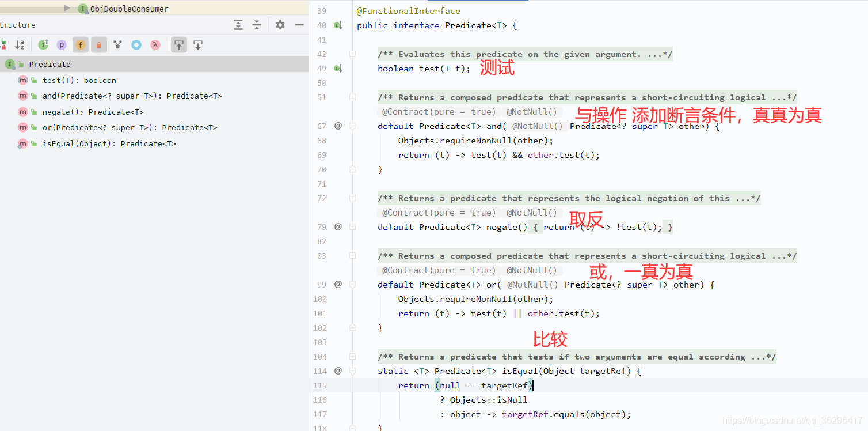This screenshot has height=431, width=868.
Task: Toggle Autoscroll to Source icon
Action: (x=179, y=44)
